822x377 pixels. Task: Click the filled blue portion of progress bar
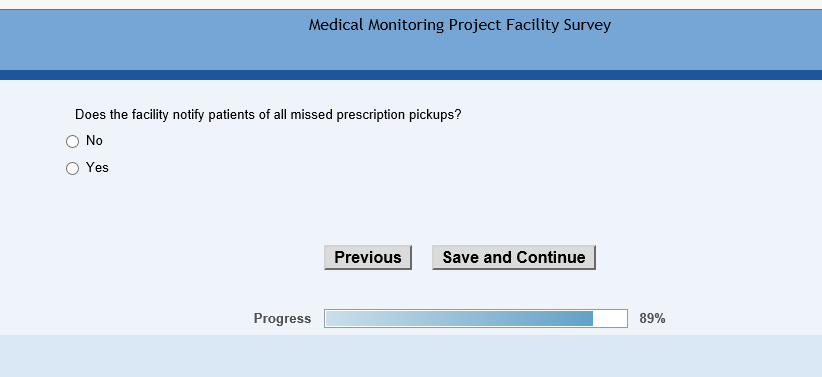pos(459,318)
